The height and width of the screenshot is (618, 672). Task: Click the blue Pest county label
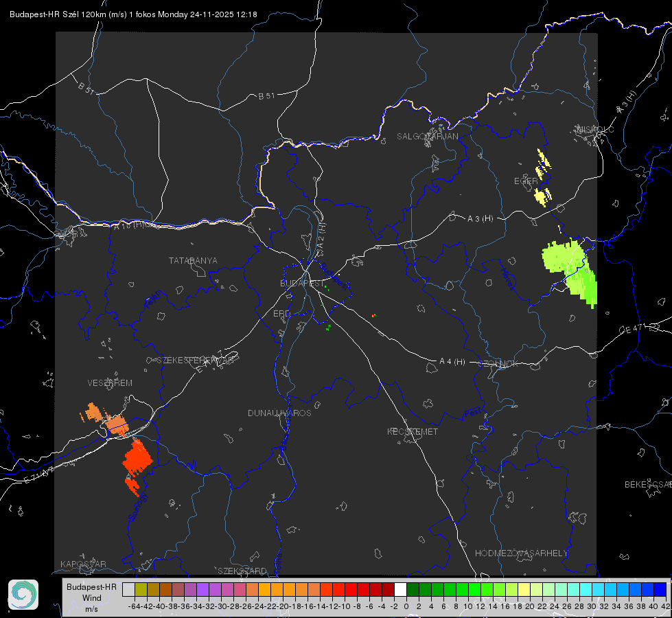(x=472, y=413)
